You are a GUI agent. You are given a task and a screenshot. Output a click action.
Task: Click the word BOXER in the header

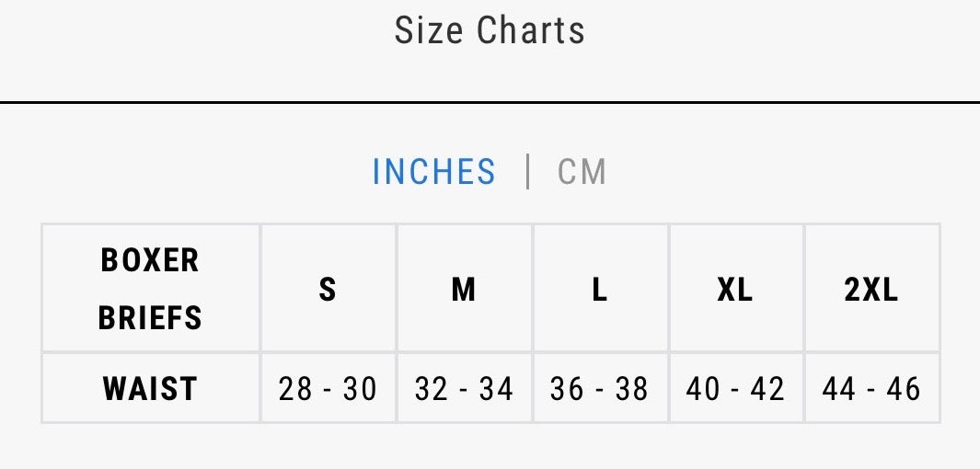point(150,260)
